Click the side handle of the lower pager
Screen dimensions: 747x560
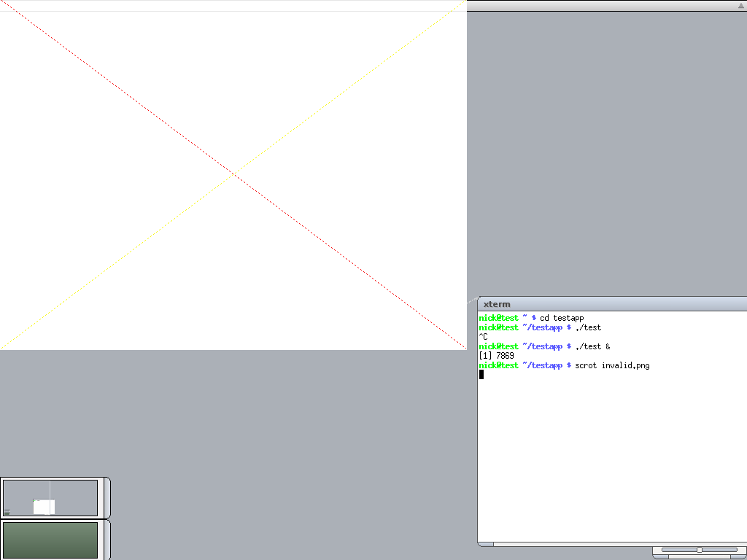click(x=107, y=540)
